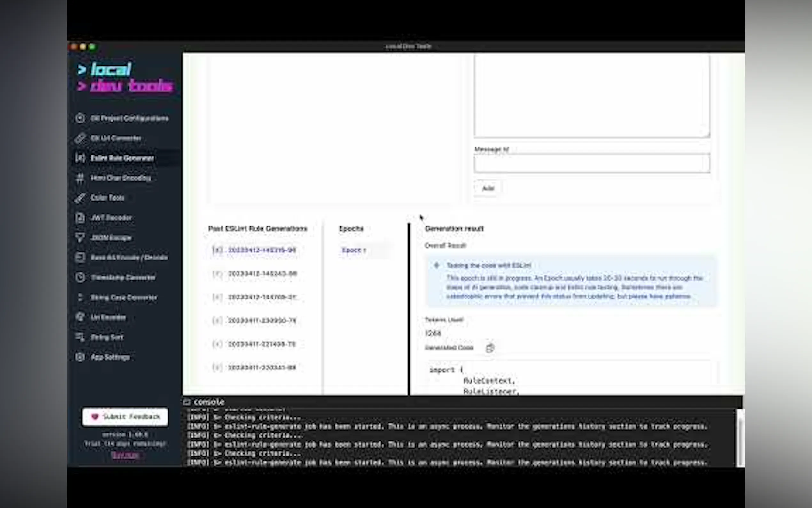This screenshot has width=812, height=508.
Task: Click the "RuleContext," code line
Action: click(489, 381)
